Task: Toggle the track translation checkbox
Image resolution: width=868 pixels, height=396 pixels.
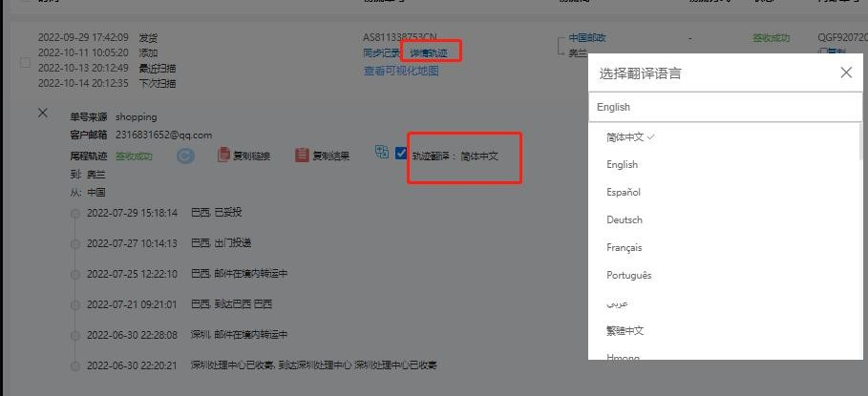Action: [401, 153]
